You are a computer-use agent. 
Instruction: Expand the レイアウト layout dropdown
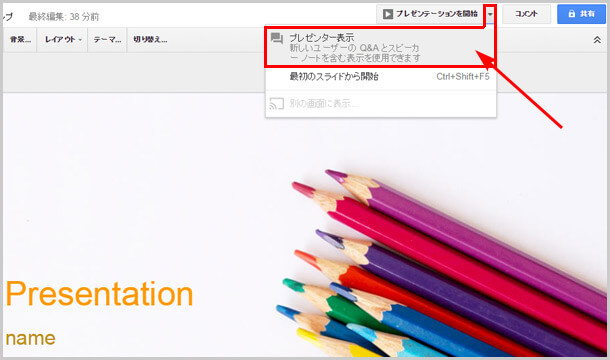click(63, 40)
